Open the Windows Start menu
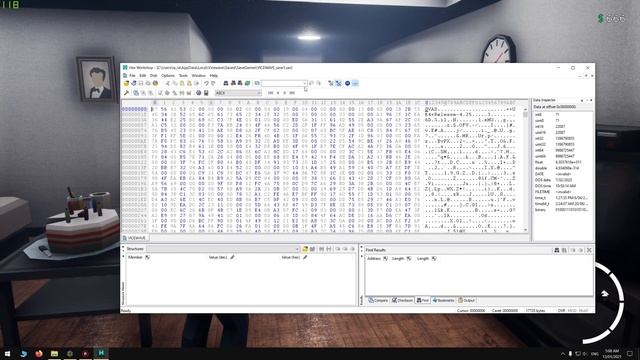 (x=7, y=353)
